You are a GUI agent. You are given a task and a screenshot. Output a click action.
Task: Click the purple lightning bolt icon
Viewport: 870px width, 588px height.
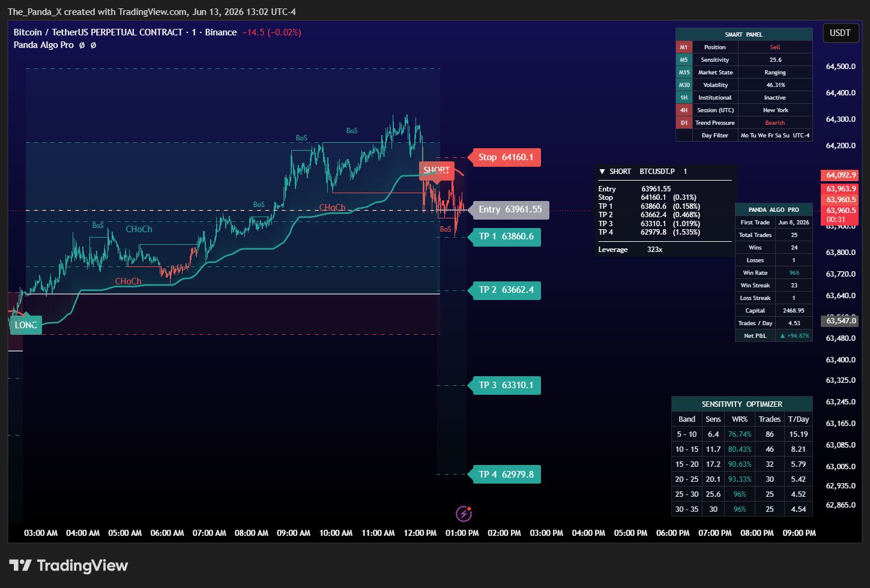pos(464,514)
